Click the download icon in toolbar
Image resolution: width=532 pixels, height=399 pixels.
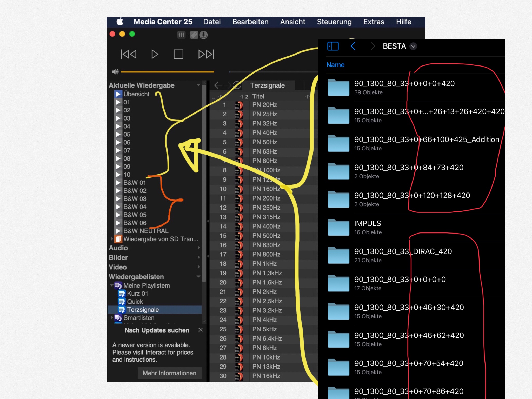pyautogui.click(x=203, y=35)
